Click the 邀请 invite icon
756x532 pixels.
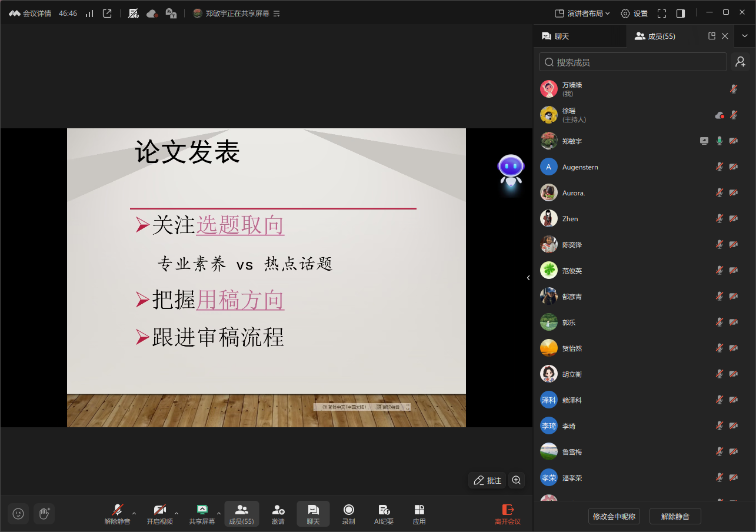[278, 514]
